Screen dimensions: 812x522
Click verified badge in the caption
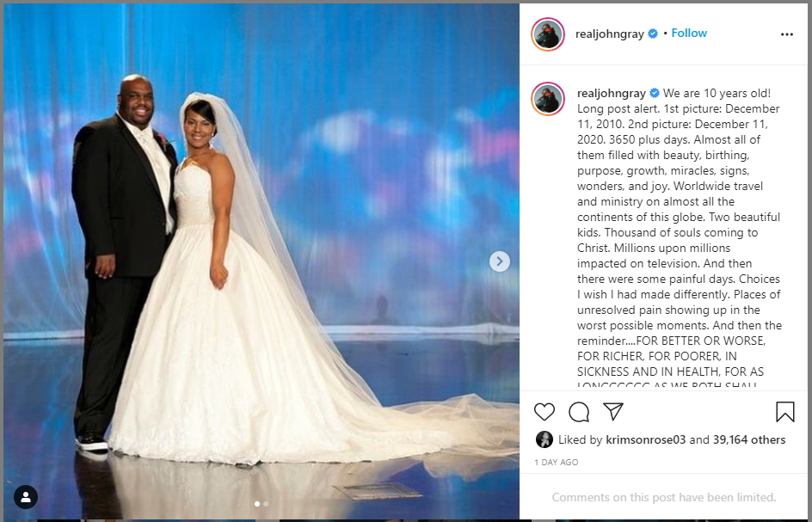(x=654, y=93)
